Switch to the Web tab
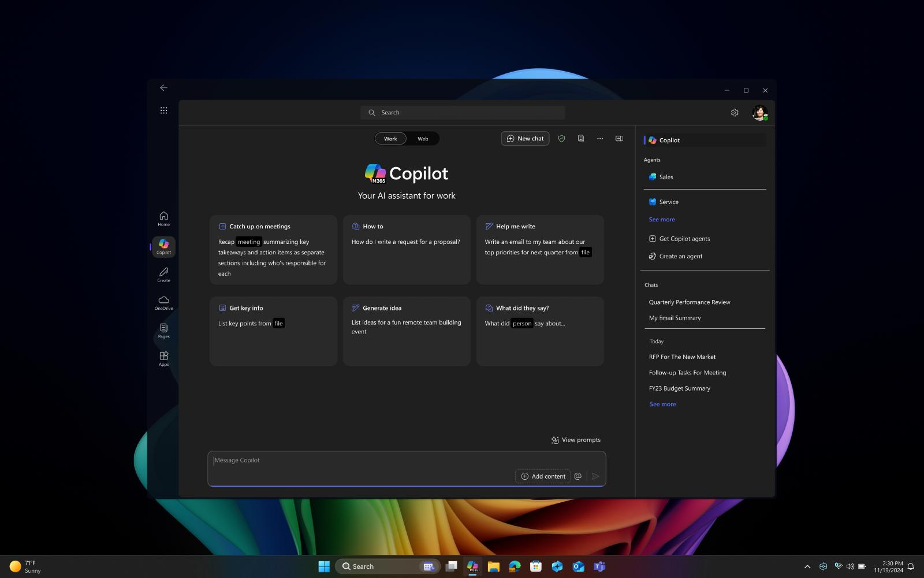This screenshot has width=924, height=578. tap(423, 139)
